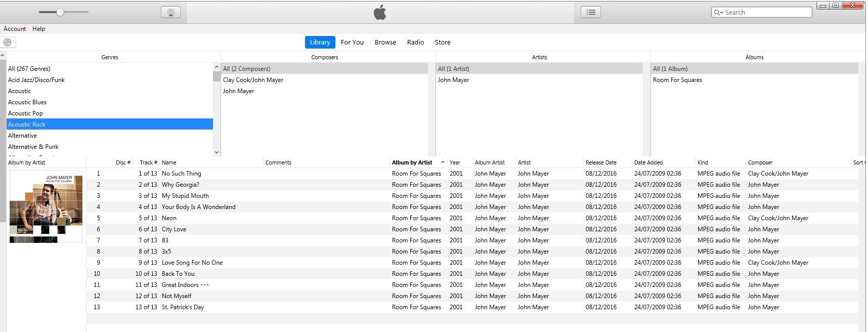
Task: Click the Artists column header
Action: (539, 57)
